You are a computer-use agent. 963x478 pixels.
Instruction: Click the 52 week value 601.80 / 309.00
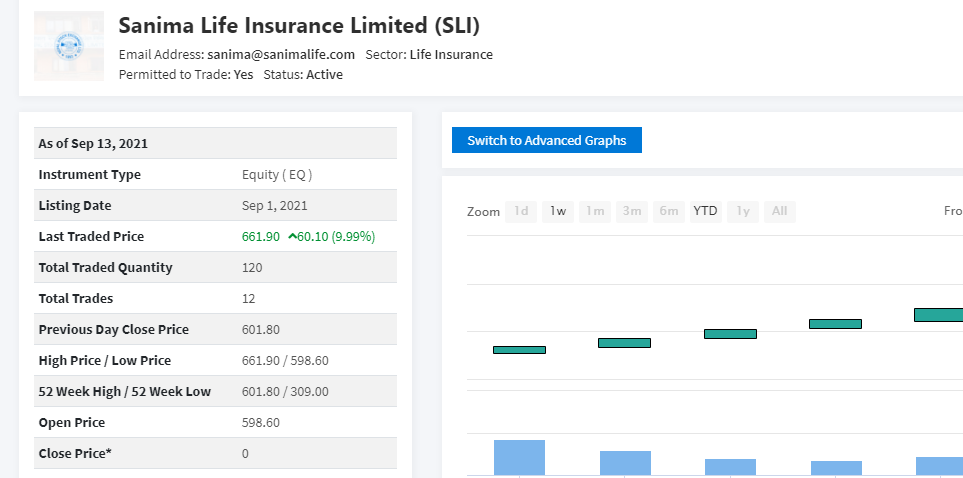coord(285,391)
